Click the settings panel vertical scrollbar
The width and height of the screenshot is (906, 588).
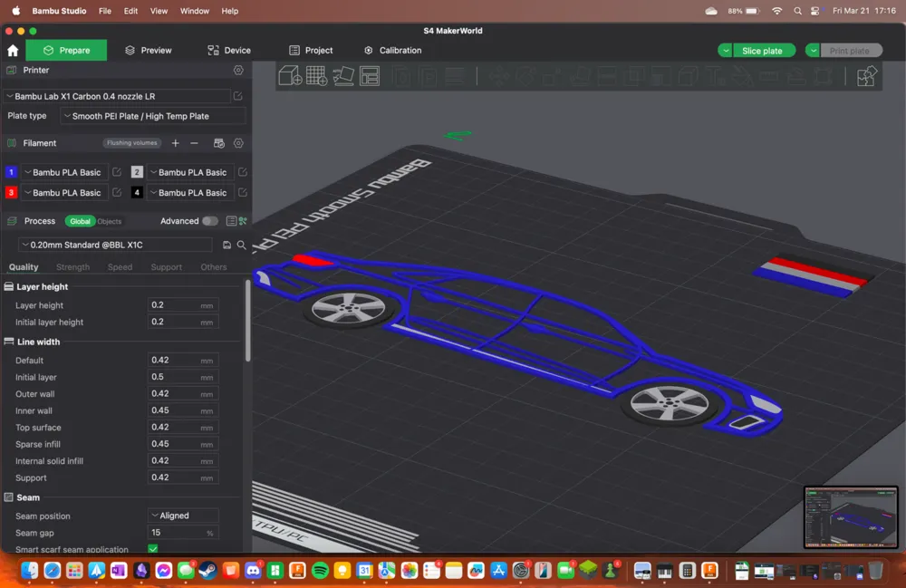coord(248,321)
